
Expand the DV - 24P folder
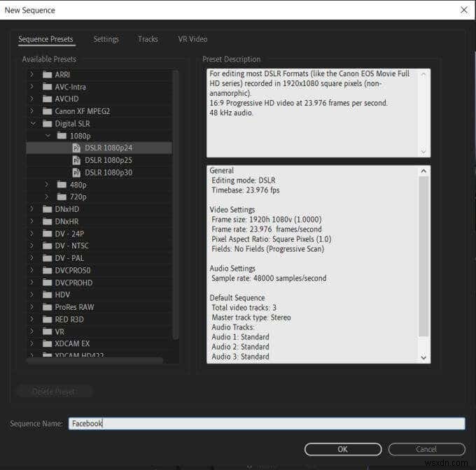[31, 233]
